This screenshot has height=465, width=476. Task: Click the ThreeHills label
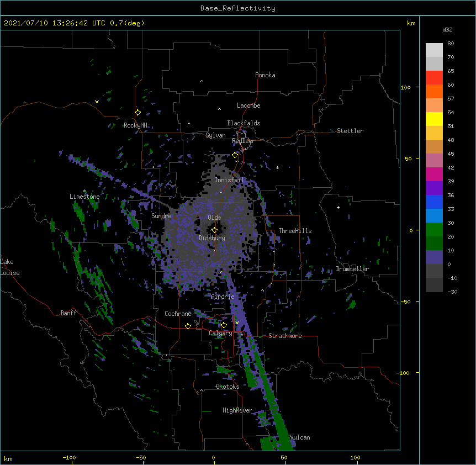(x=295, y=231)
